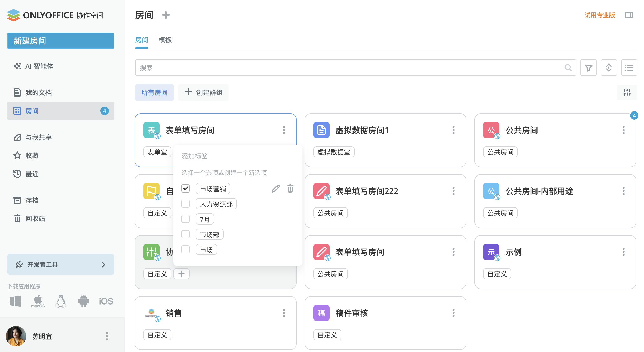This screenshot has width=644, height=352.
Task: Click 苏明宜 profile avatar
Action: (16, 336)
